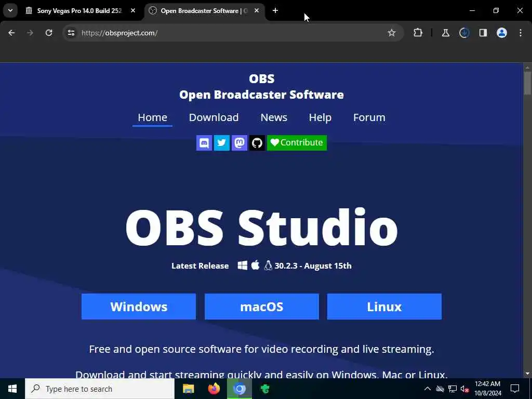
Task: Open the green taskbar app icon
Action: [x=265, y=389]
